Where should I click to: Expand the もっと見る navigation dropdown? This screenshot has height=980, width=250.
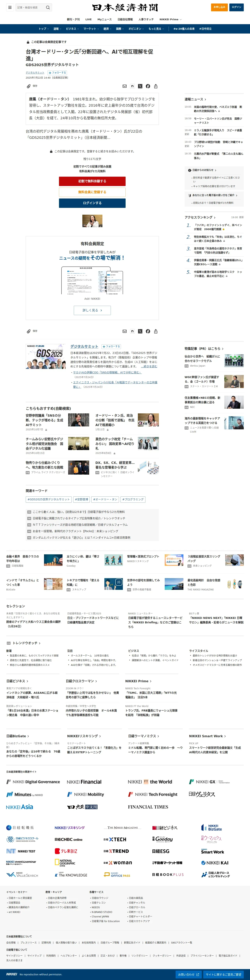(156, 29)
